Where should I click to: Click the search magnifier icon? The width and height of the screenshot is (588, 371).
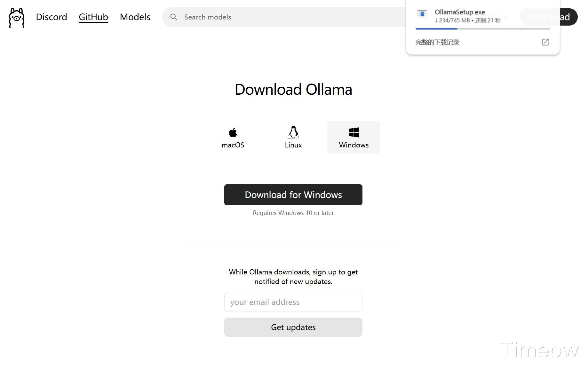(174, 17)
